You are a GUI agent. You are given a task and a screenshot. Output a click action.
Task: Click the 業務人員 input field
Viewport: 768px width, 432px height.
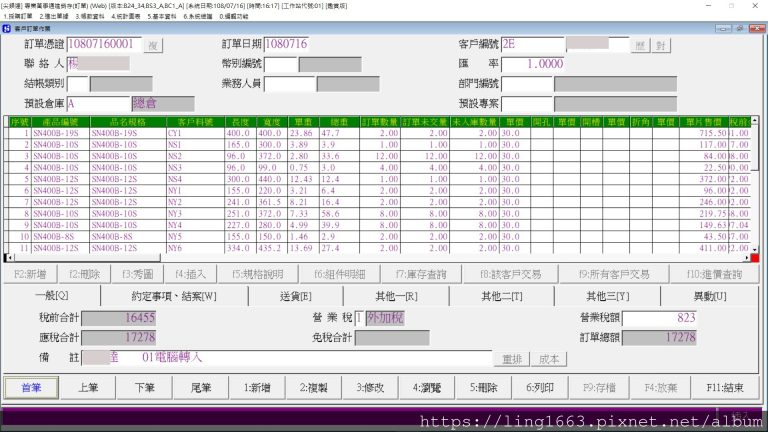pos(289,84)
